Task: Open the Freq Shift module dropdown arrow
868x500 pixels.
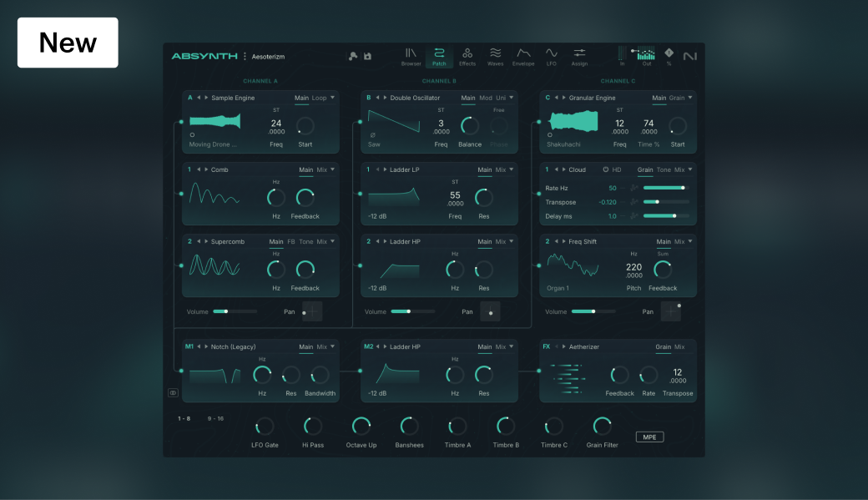Action: [690, 241]
